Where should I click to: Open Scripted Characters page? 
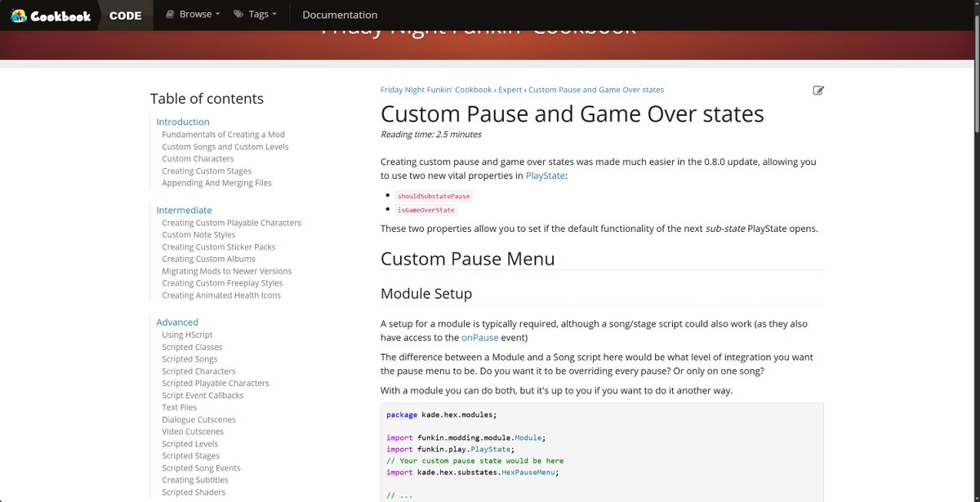click(x=198, y=371)
